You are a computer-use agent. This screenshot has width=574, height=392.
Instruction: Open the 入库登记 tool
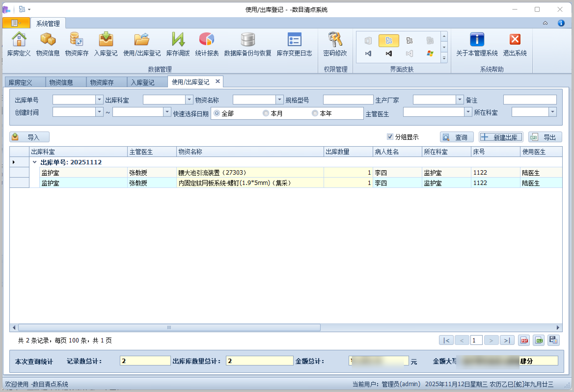(x=106, y=44)
